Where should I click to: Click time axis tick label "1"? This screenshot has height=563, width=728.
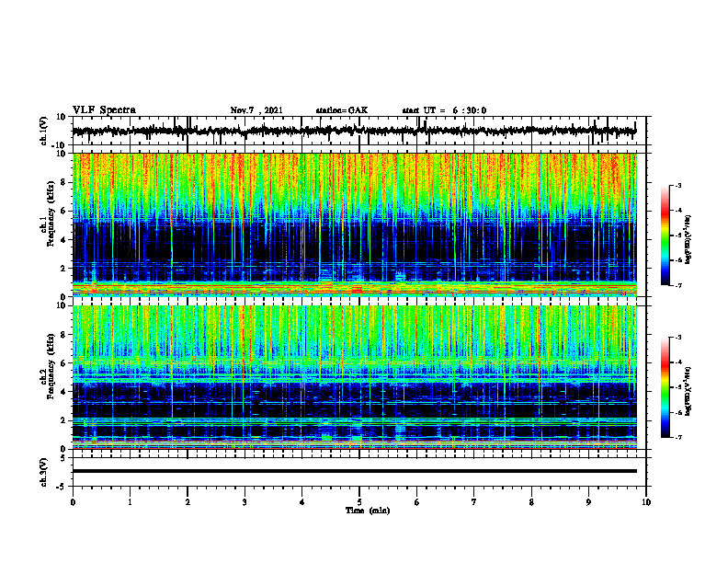pos(130,502)
